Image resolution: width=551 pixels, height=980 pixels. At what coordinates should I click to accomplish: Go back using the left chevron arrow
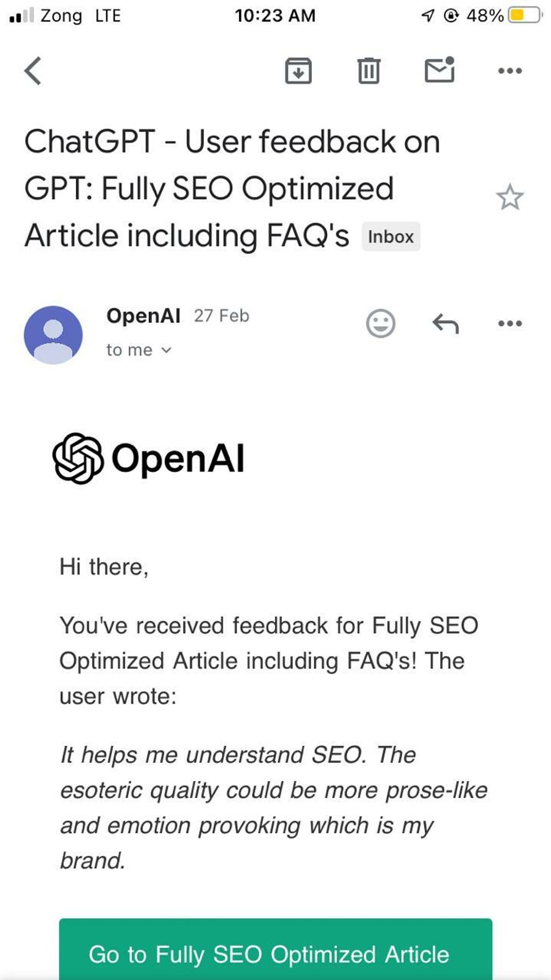tap(33, 71)
